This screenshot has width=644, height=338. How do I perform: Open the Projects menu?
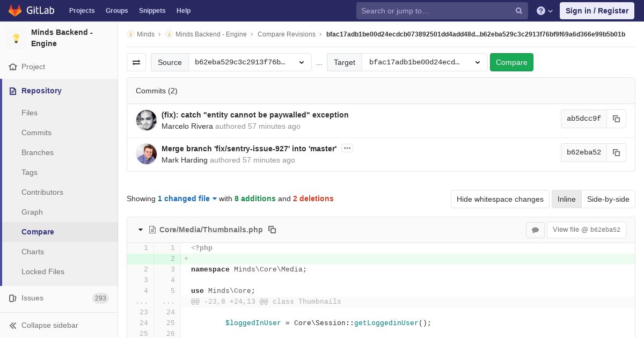point(82,11)
